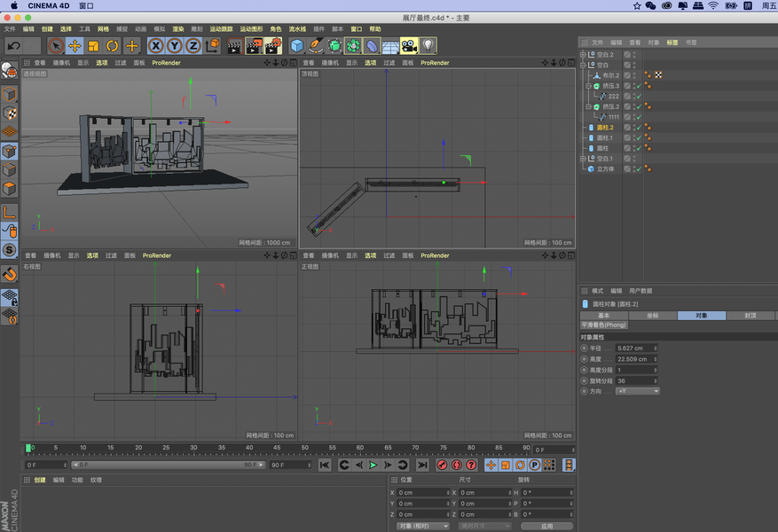The image size is (778, 532).
Task: Toggle green check enable for 圆柱.2
Action: pos(639,128)
